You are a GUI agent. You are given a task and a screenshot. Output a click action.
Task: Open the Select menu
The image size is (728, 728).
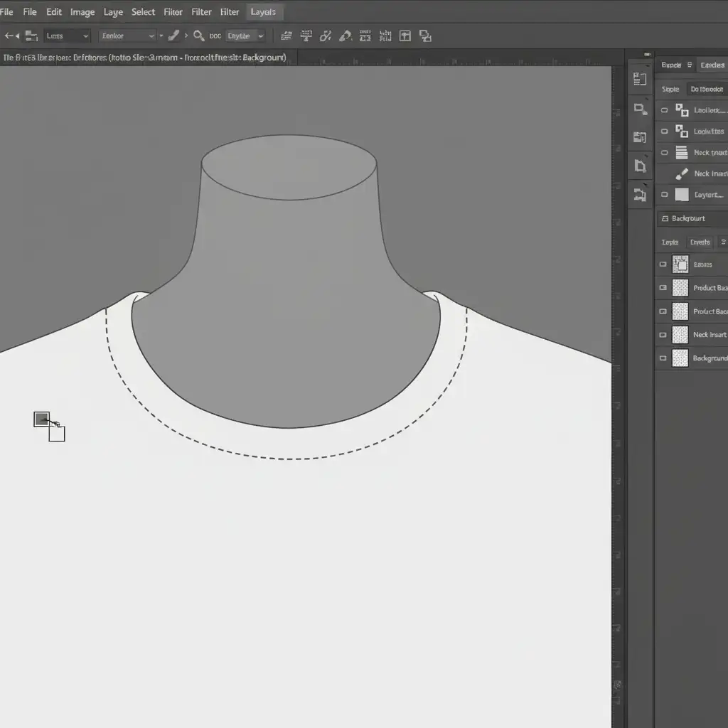point(143,12)
